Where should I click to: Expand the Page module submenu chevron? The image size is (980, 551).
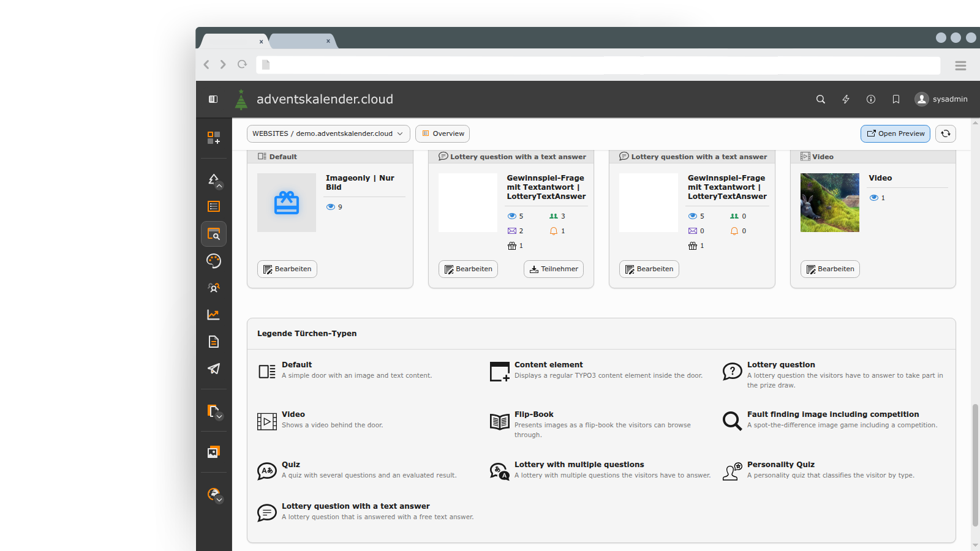click(219, 186)
